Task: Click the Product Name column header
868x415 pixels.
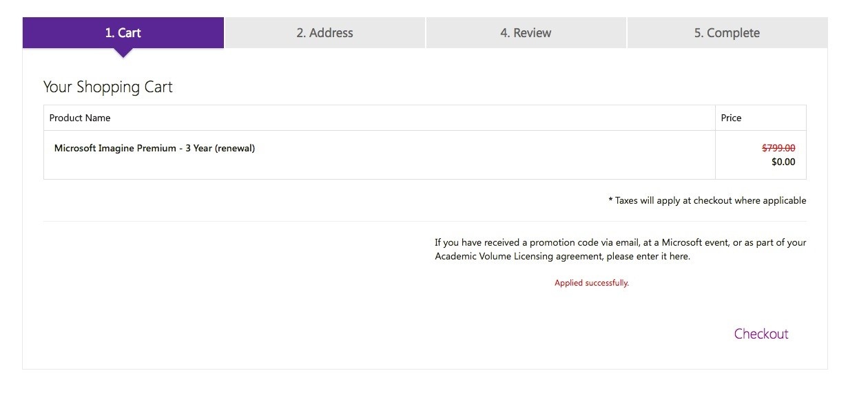Action: click(80, 118)
